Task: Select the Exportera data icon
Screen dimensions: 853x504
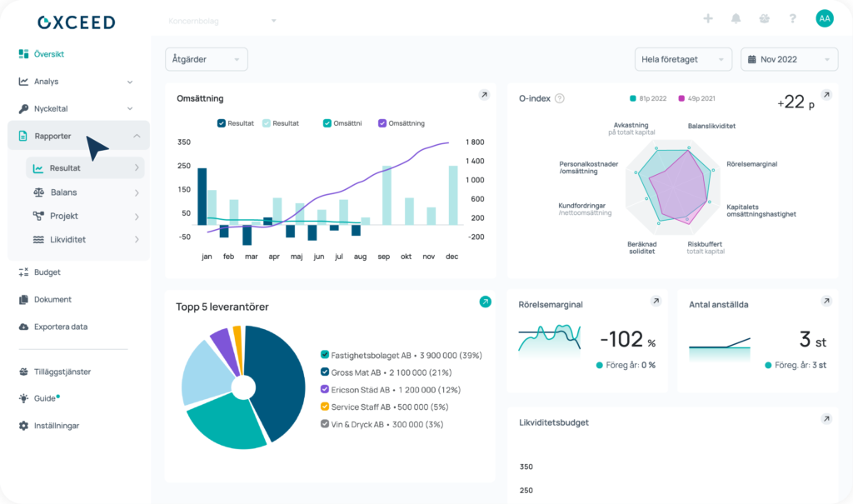Action: [x=25, y=327]
